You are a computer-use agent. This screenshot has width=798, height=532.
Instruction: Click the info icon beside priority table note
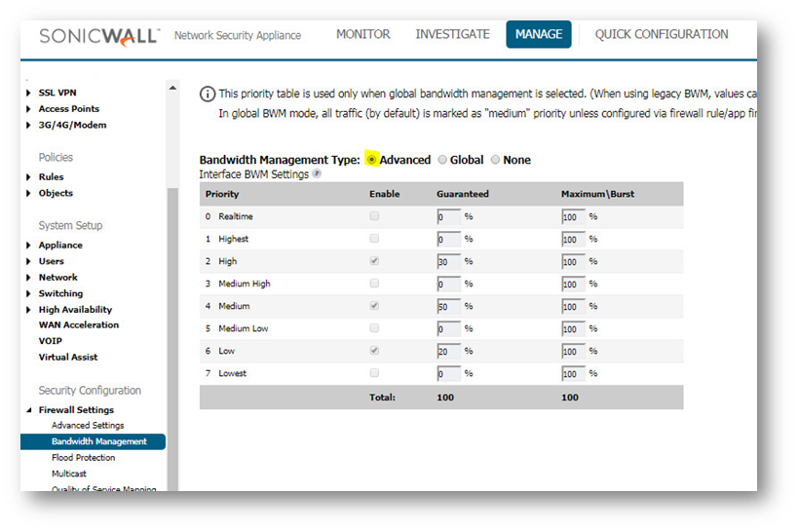(208, 95)
